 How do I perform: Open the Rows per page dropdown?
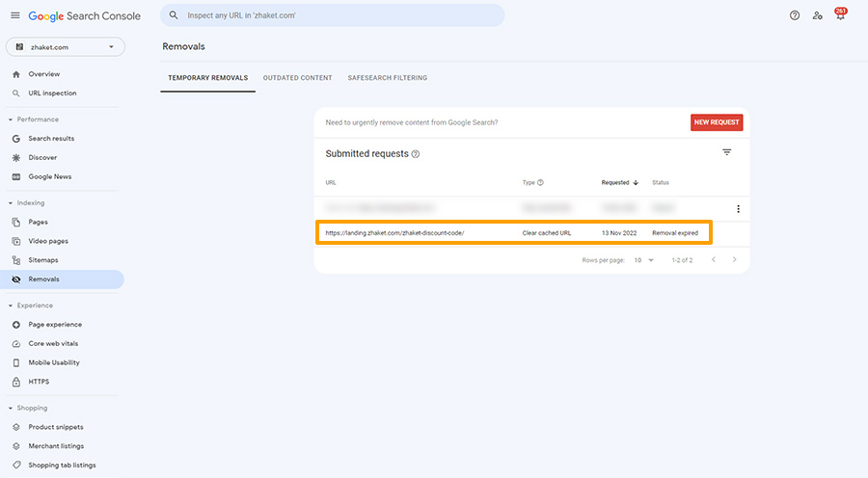[x=643, y=260]
